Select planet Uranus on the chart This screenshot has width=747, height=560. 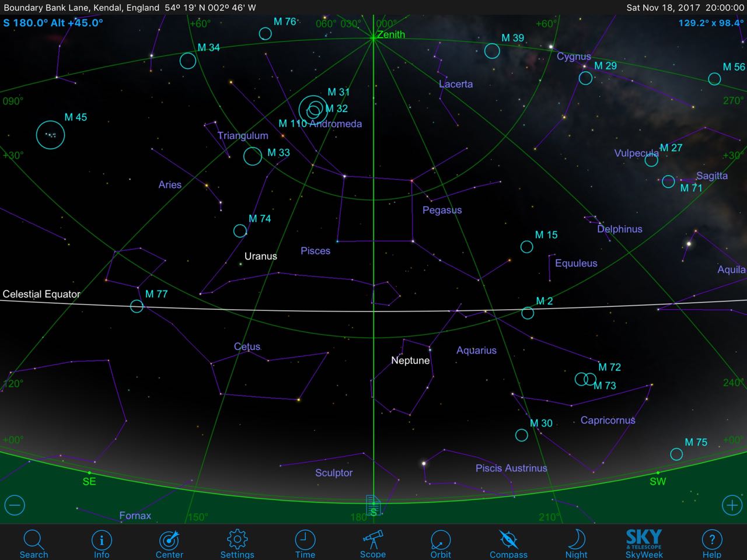(240, 264)
